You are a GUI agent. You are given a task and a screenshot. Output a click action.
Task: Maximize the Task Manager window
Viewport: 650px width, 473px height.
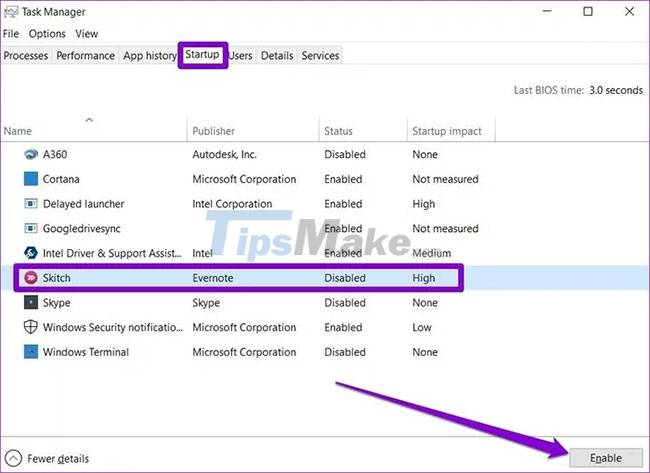coord(588,12)
